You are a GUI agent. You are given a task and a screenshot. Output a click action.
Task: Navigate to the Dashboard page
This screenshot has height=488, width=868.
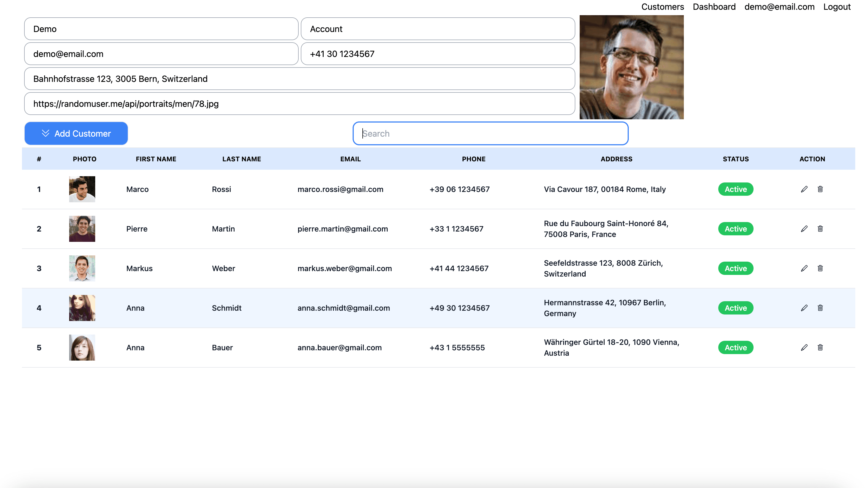pyautogui.click(x=714, y=7)
